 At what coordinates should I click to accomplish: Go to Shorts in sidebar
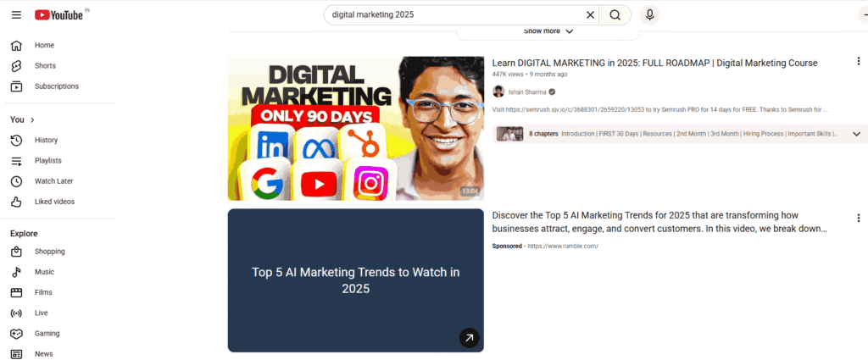(x=46, y=66)
